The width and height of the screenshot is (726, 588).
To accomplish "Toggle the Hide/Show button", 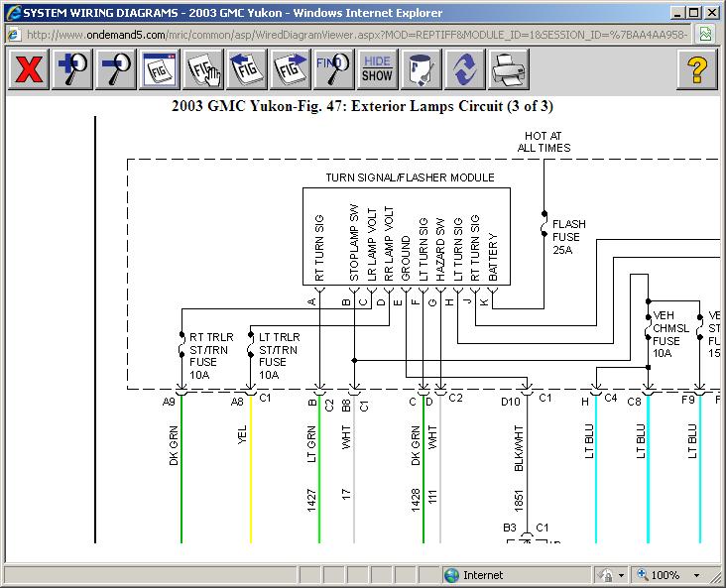I will (x=377, y=69).
